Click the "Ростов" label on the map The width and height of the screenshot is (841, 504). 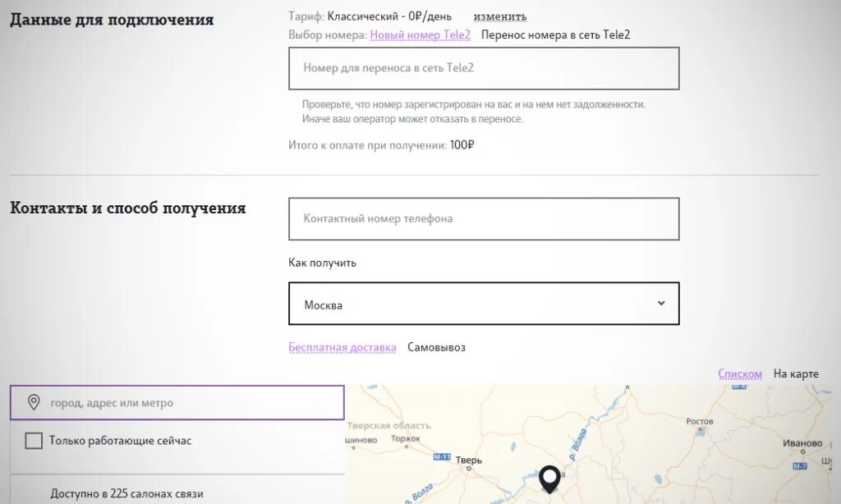click(x=700, y=421)
